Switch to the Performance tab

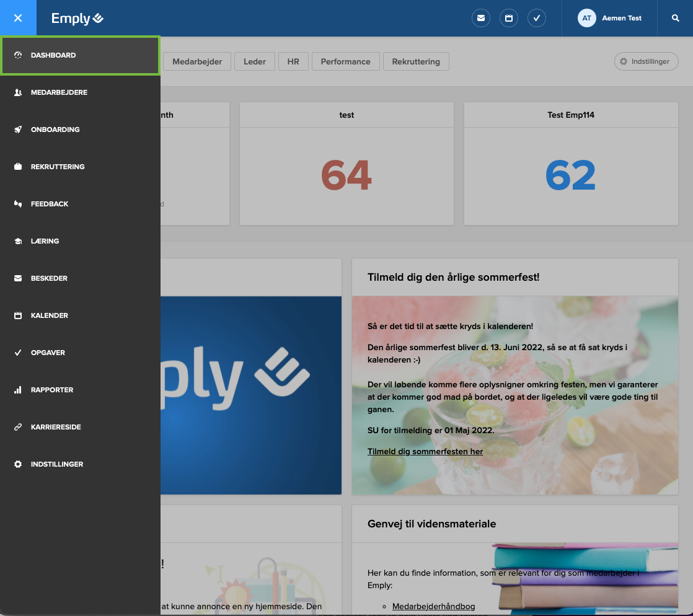click(x=345, y=61)
